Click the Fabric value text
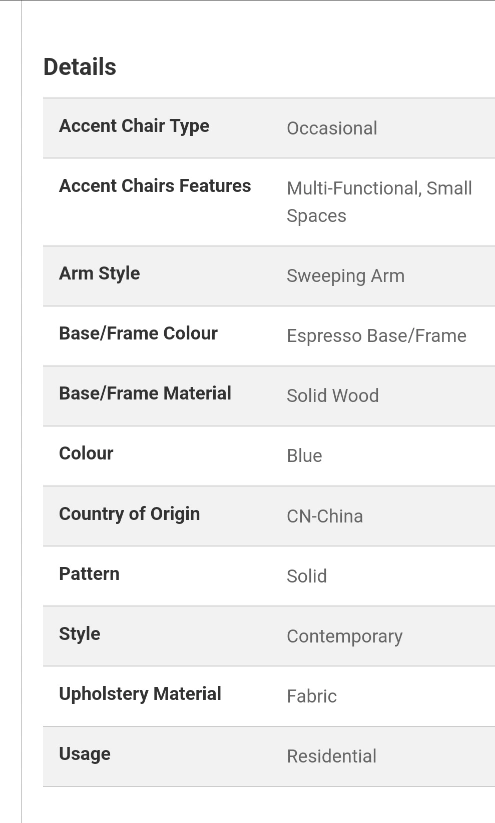The height and width of the screenshot is (823, 495). click(312, 697)
